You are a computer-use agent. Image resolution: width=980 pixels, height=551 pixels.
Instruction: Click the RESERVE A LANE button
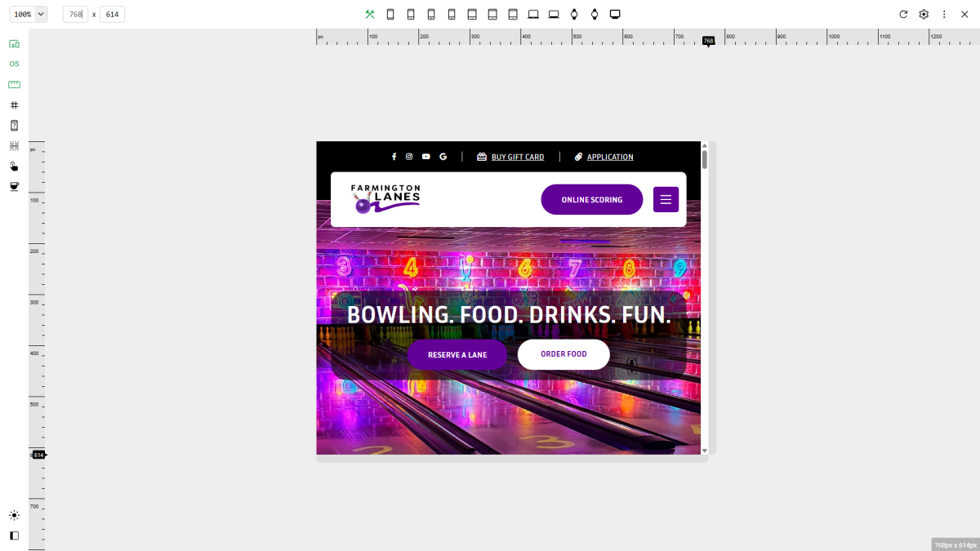[457, 355]
